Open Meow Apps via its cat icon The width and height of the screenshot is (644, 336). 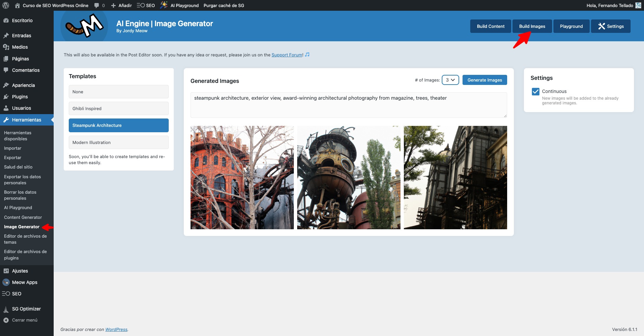pyautogui.click(x=6, y=282)
